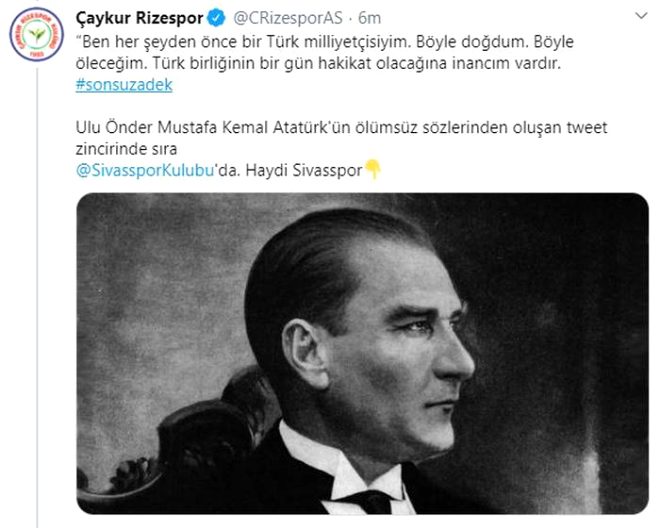This screenshot has height=528, width=660.
Task: Click the tea leaf emblem inside club logo
Action: coord(37,35)
